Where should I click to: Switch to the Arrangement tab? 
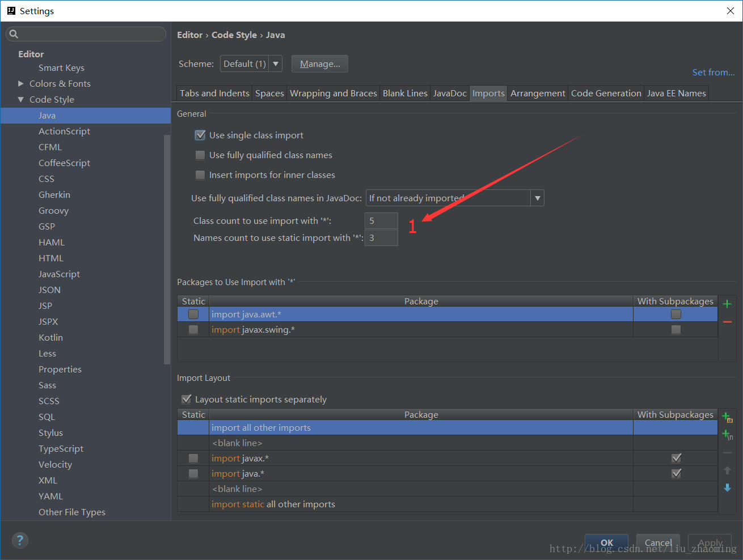[538, 94]
